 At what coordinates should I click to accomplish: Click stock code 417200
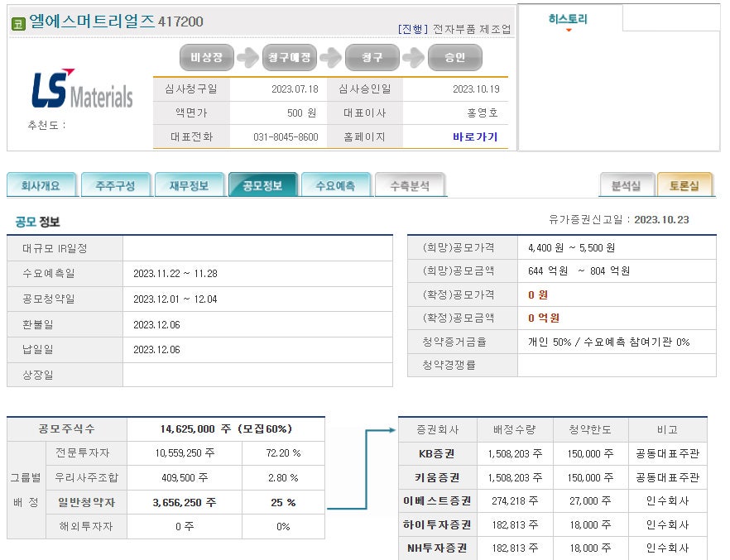click(x=180, y=22)
